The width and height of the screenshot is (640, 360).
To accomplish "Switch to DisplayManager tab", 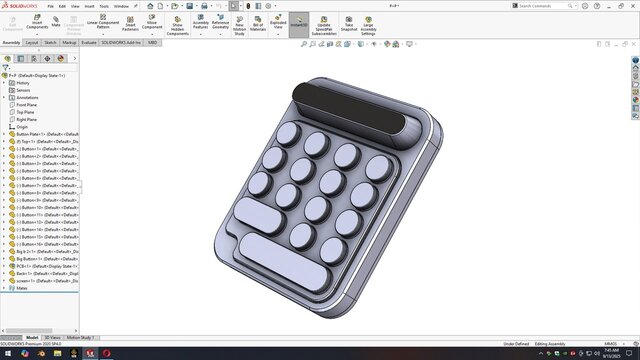I will (x=61, y=58).
